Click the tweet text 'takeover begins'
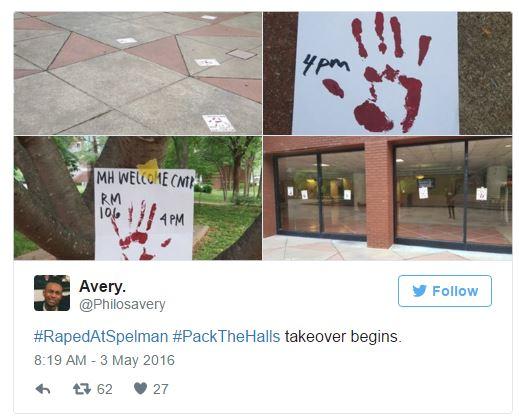 (343, 337)
